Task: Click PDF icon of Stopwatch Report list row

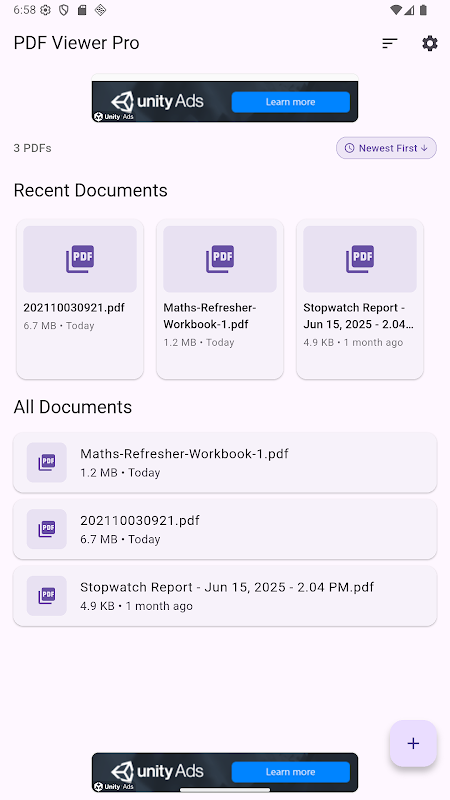Action: tap(46, 596)
